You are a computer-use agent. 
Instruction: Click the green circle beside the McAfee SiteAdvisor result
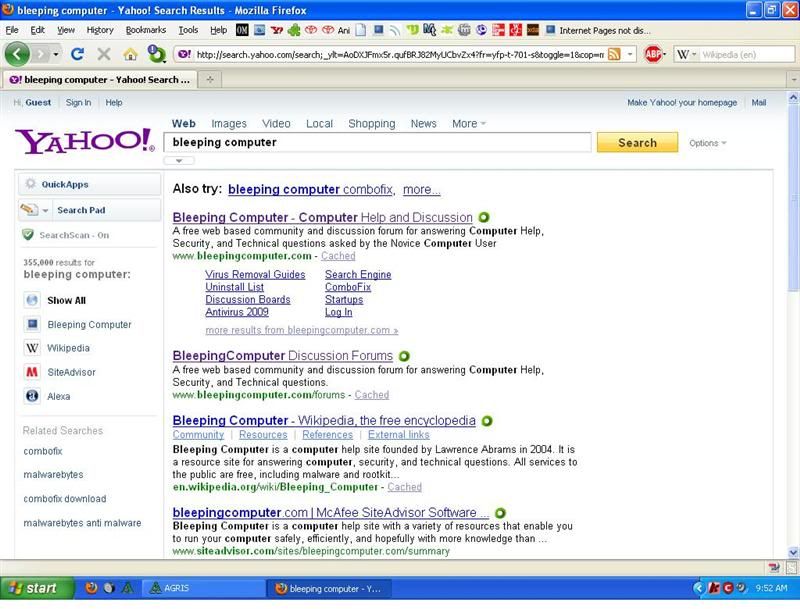click(x=501, y=513)
